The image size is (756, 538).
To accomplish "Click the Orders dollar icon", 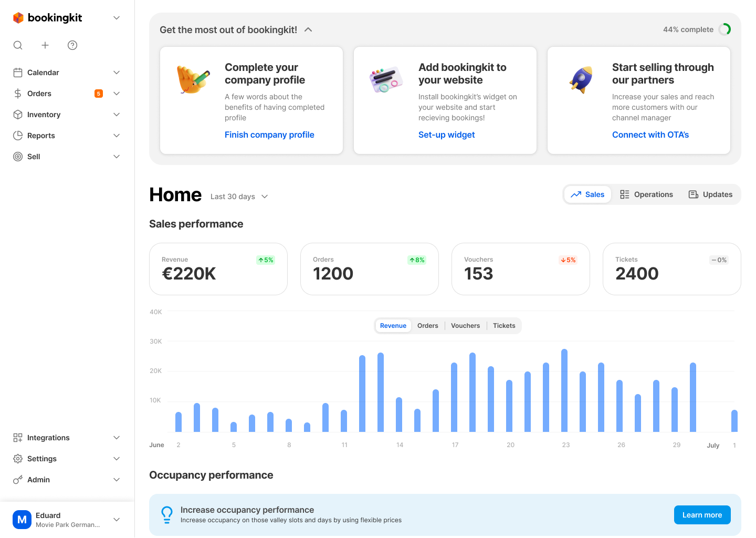I will point(18,94).
